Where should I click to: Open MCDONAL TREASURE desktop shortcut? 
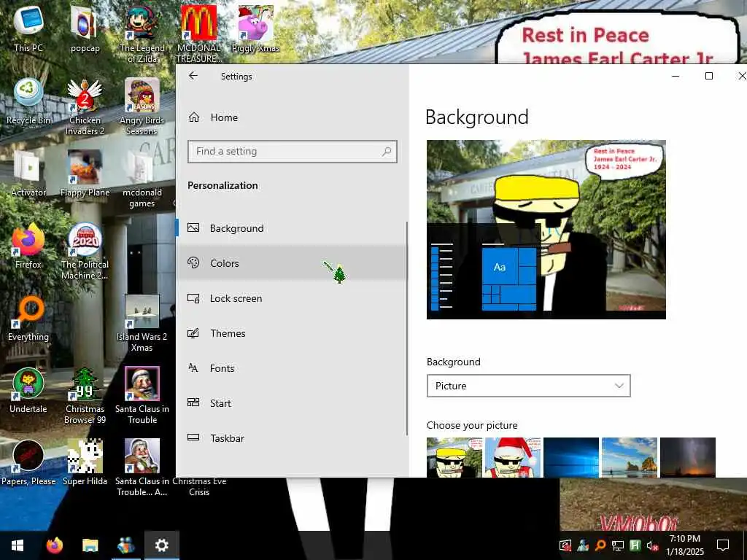[x=199, y=34]
